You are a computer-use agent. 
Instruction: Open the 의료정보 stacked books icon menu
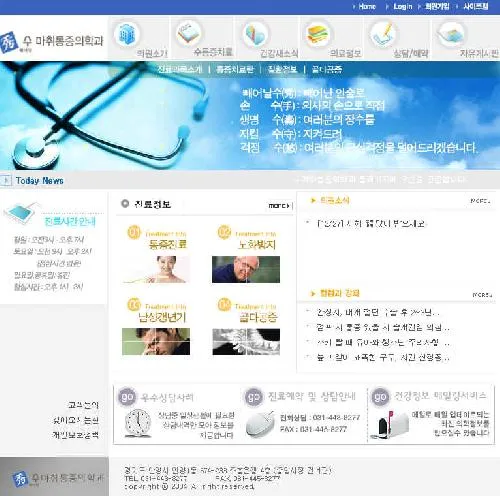318,34
